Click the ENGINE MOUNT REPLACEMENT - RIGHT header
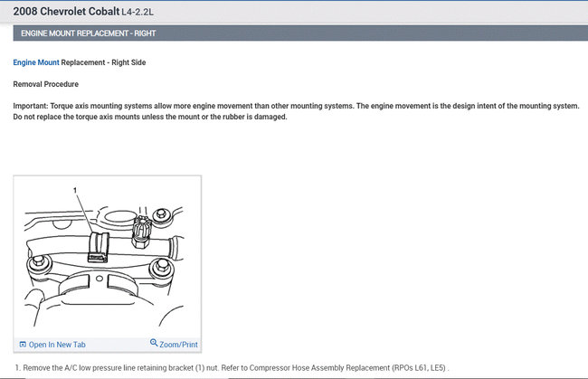The image size is (588, 379). click(x=300, y=33)
